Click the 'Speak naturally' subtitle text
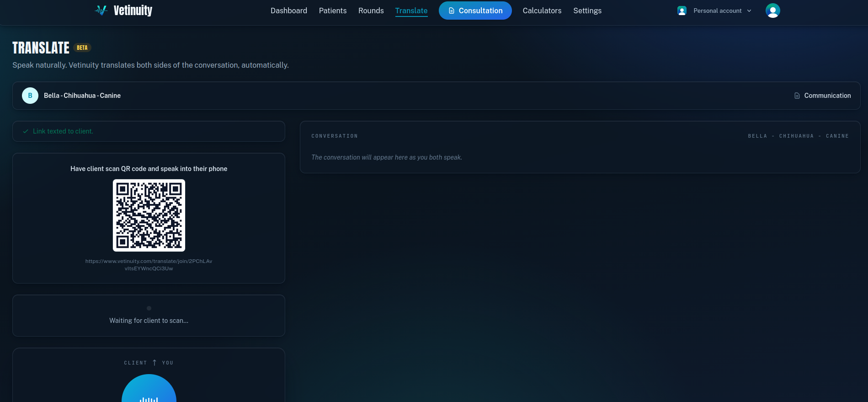The width and height of the screenshot is (868, 402). [x=150, y=65]
